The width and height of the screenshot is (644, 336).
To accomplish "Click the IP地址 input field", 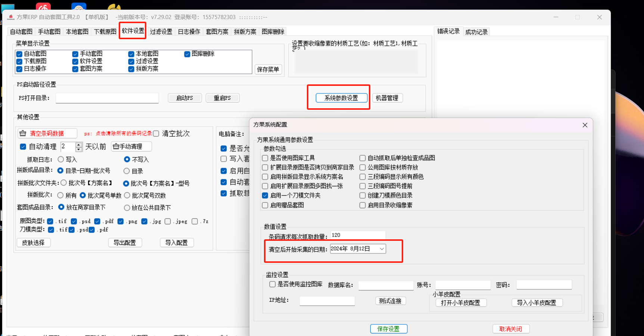I will click(327, 301).
